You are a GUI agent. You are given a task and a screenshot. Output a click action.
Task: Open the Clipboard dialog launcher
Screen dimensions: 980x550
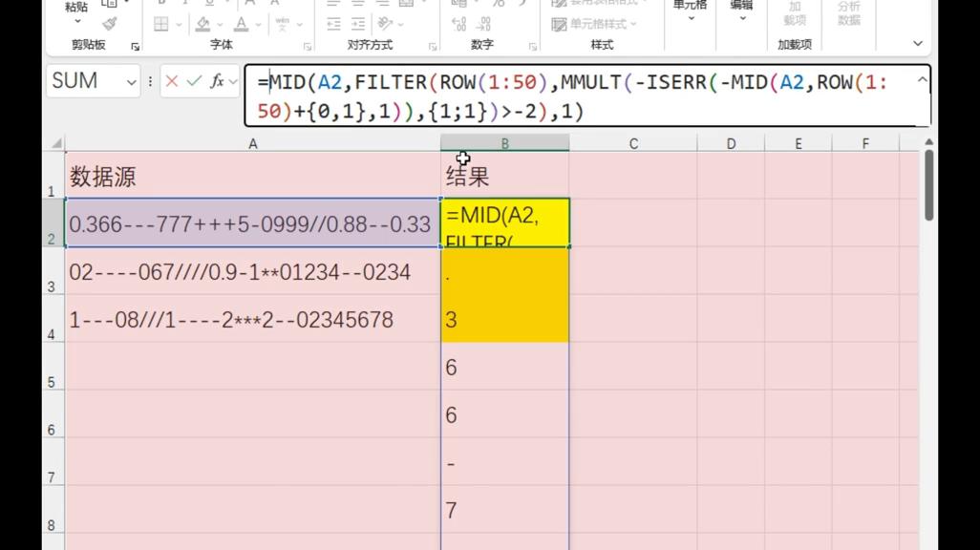(x=135, y=46)
